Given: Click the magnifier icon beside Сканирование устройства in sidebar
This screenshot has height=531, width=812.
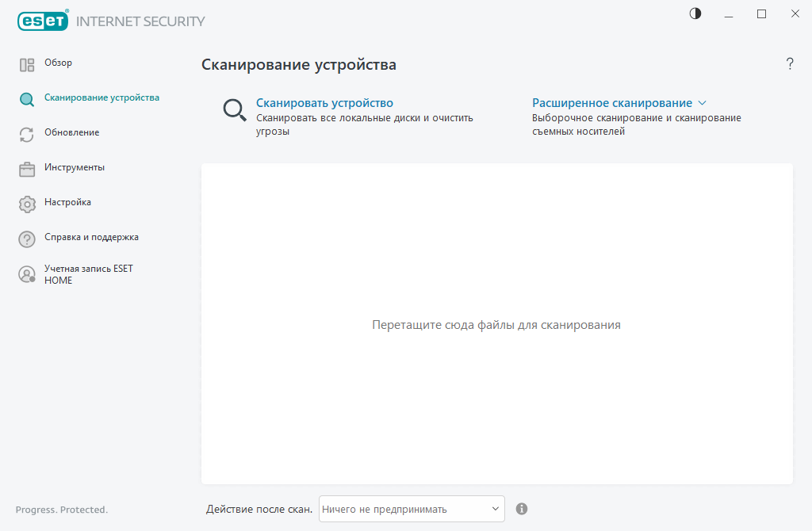Looking at the screenshot, I should 27,99.
